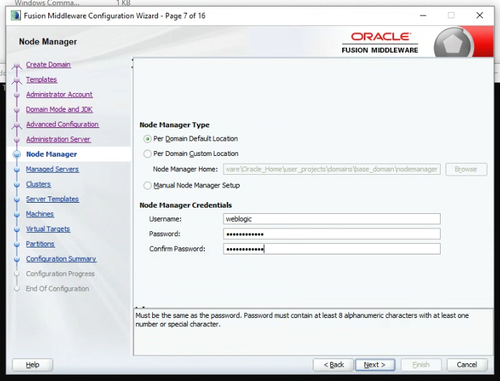Proceed with the Next button
Image resolution: width=500 pixels, height=381 pixels.
point(375,365)
